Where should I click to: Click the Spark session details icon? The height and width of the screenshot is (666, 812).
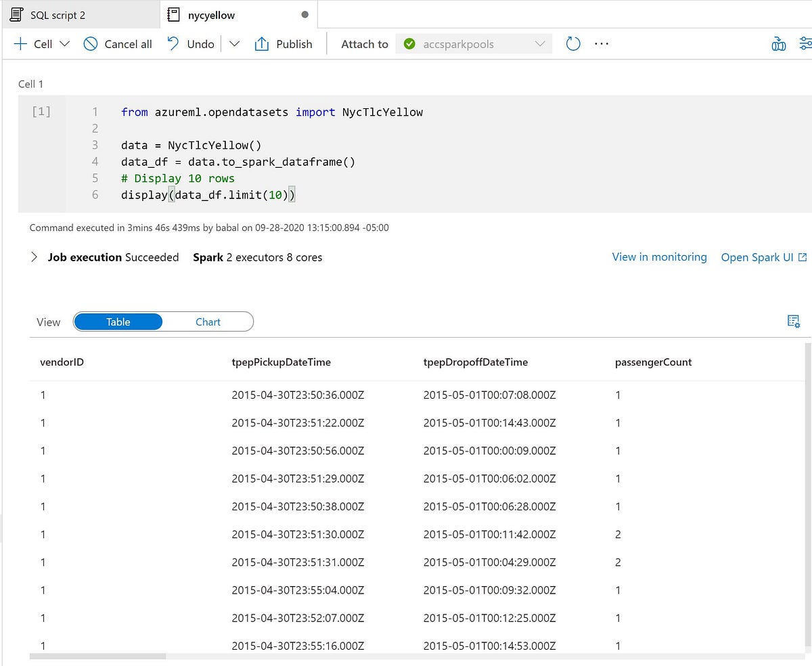[778, 43]
